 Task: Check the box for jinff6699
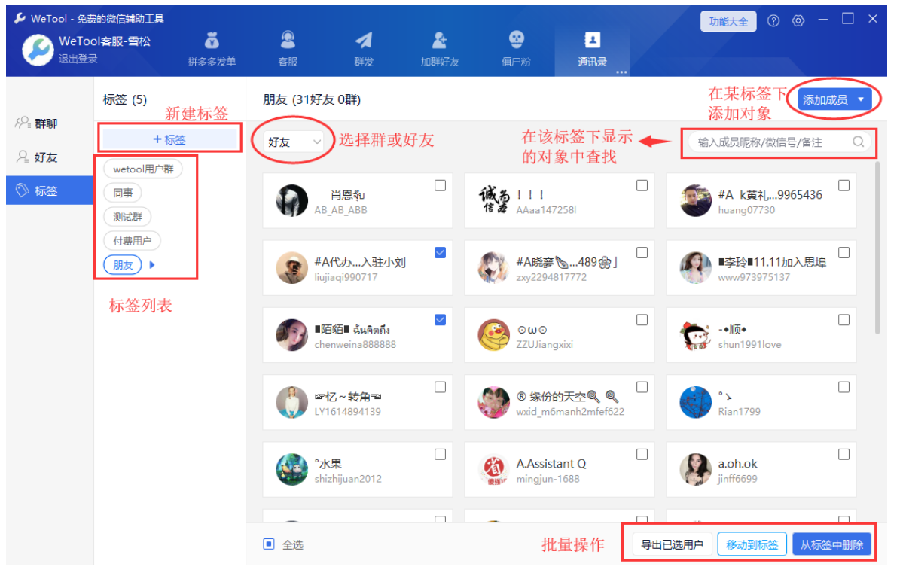[844, 454]
